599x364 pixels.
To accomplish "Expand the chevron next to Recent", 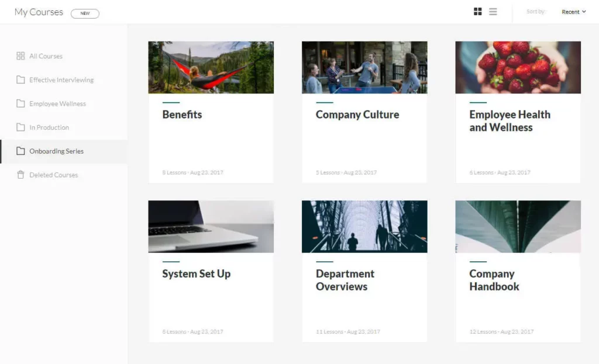I will point(584,12).
